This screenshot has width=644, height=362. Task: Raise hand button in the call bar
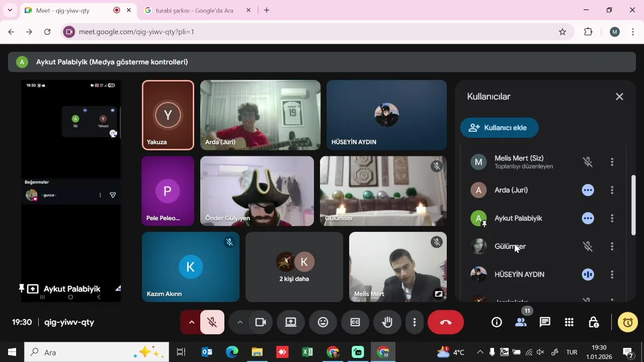pyautogui.click(x=387, y=322)
